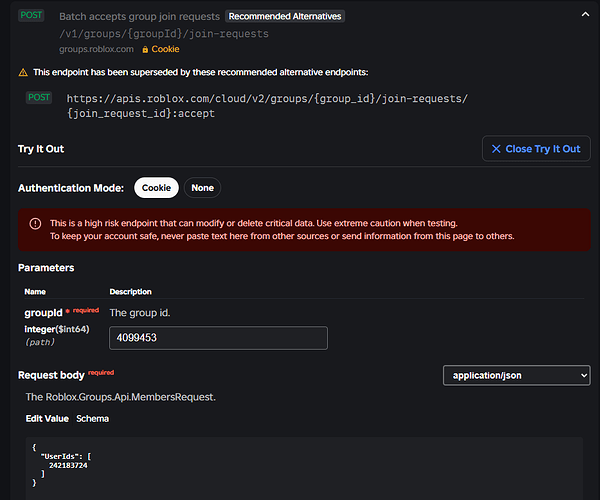This screenshot has width=600, height=500.
Task: Switch authentication mode to None
Action: pos(202,187)
